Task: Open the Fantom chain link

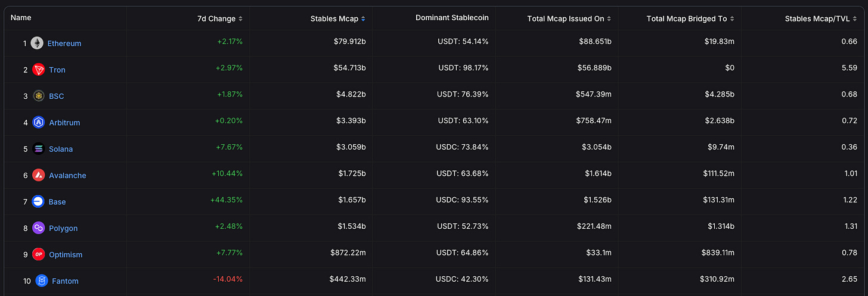Action: point(65,281)
